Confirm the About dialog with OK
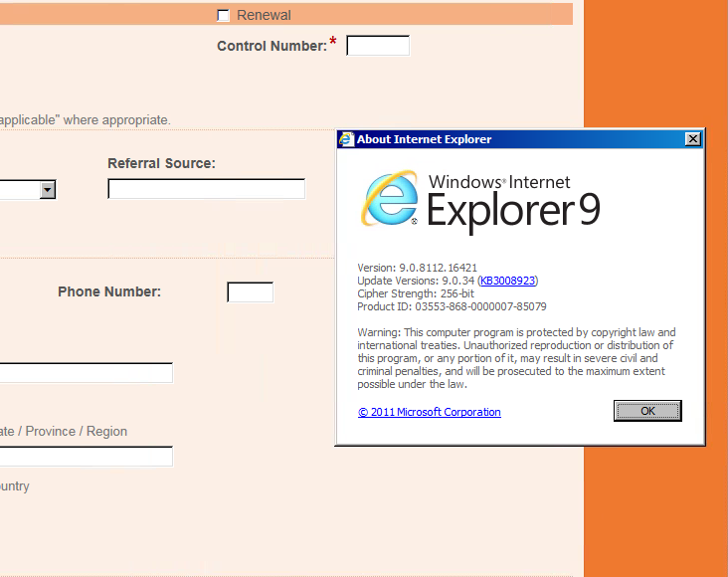The image size is (728, 577). [647, 411]
